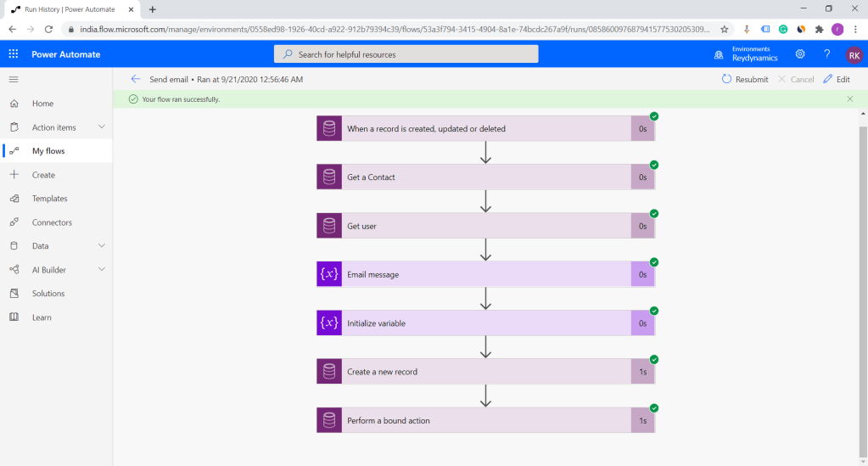Open the Connectors page
Viewport: 868px width, 466px height.
pos(52,222)
